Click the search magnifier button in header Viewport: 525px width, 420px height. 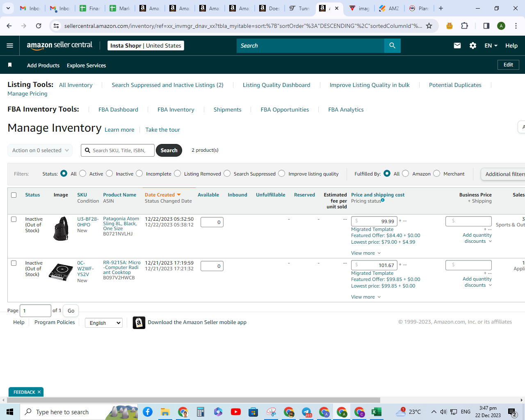pos(393,46)
